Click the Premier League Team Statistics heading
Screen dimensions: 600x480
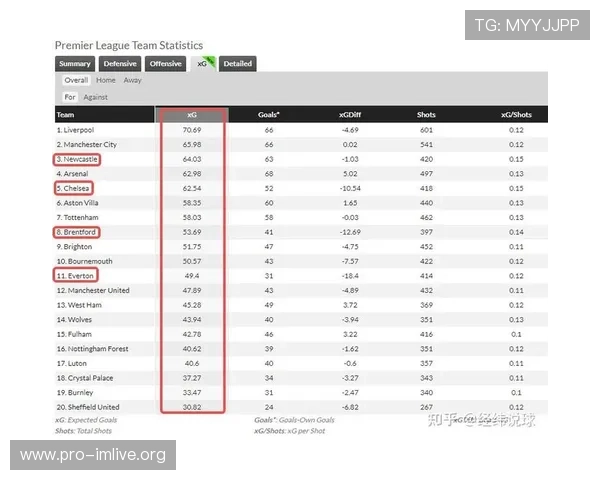pyautogui.click(x=129, y=46)
